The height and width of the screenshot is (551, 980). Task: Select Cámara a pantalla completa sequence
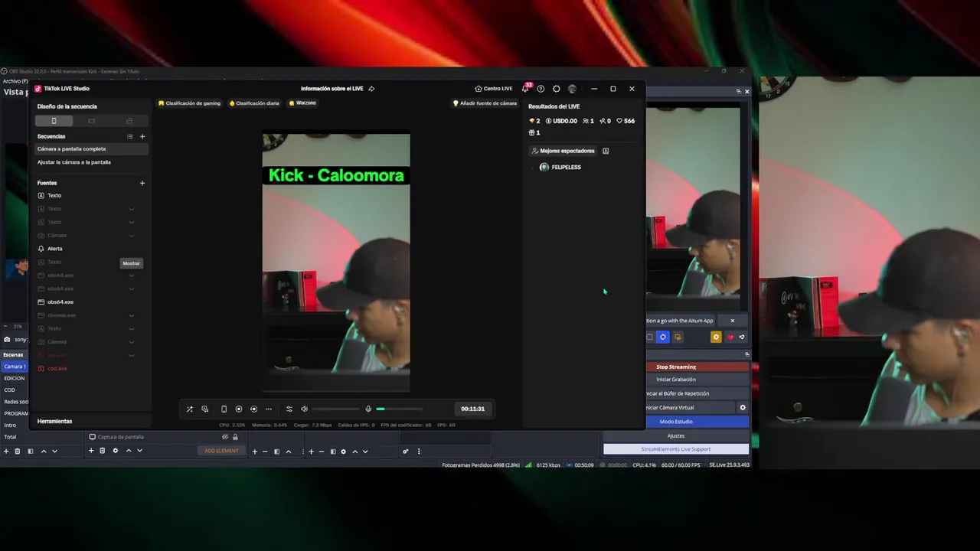[91, 148]
